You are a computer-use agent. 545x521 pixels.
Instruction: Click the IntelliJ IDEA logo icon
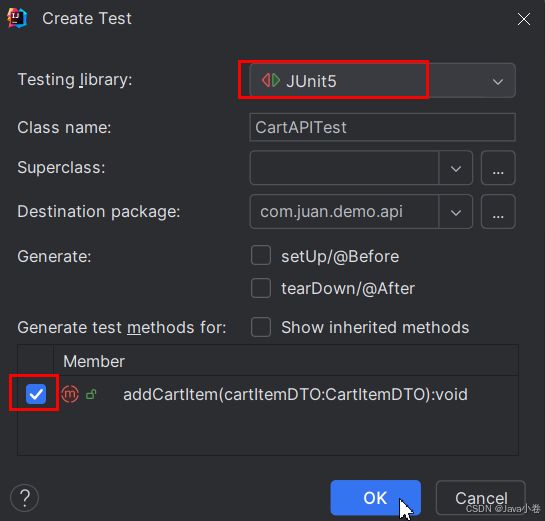17,18
